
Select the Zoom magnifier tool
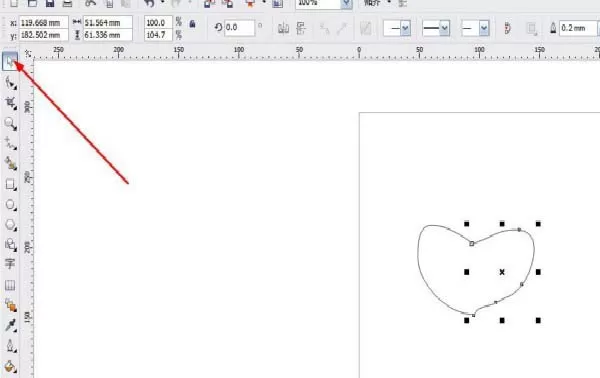point(10,123)
